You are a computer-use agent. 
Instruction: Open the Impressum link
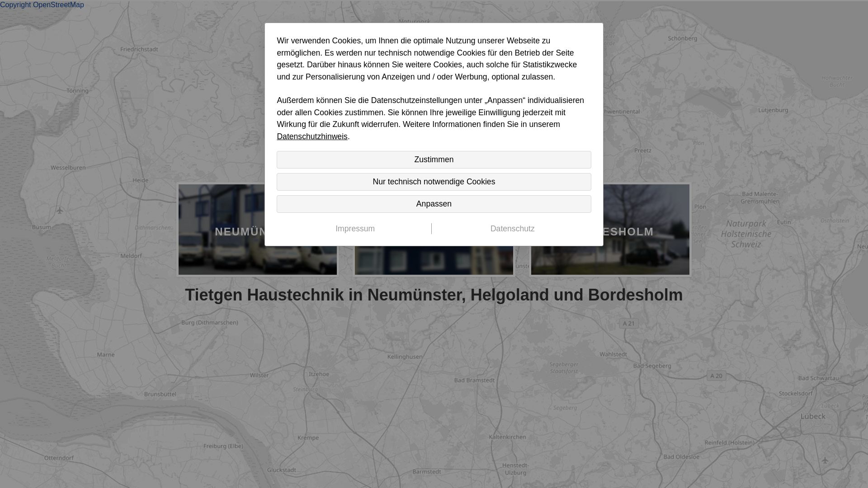[355, 229]
